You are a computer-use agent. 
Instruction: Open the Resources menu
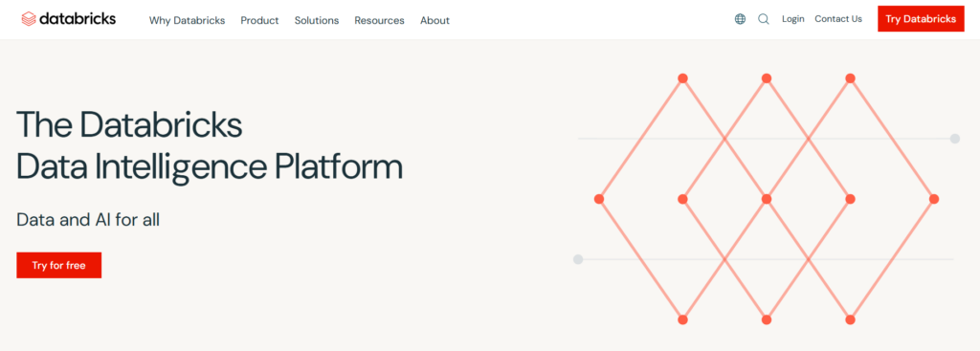[x=379, y=20]
